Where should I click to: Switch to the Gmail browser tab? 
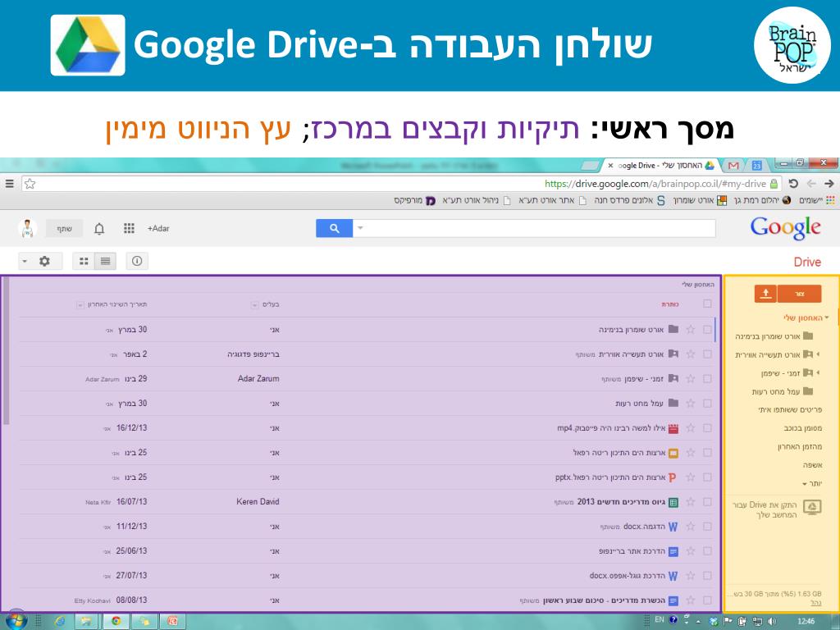click(733, 166)
